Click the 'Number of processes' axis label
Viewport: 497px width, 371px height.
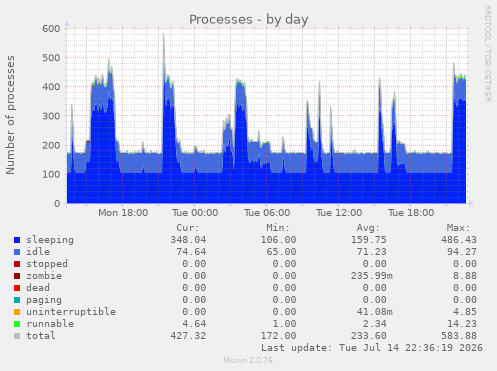tap(10, 115)
